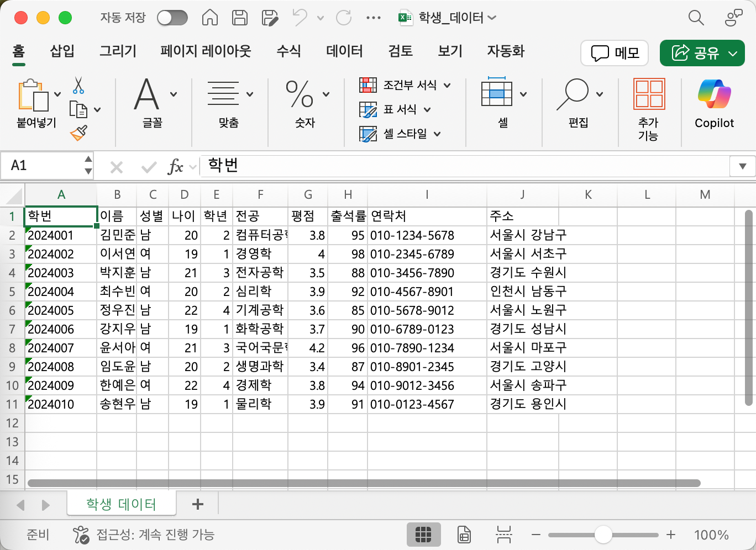Click zoom in plus button
The height and width of the screenshot is (550, 756).
(x=671, y=535)
